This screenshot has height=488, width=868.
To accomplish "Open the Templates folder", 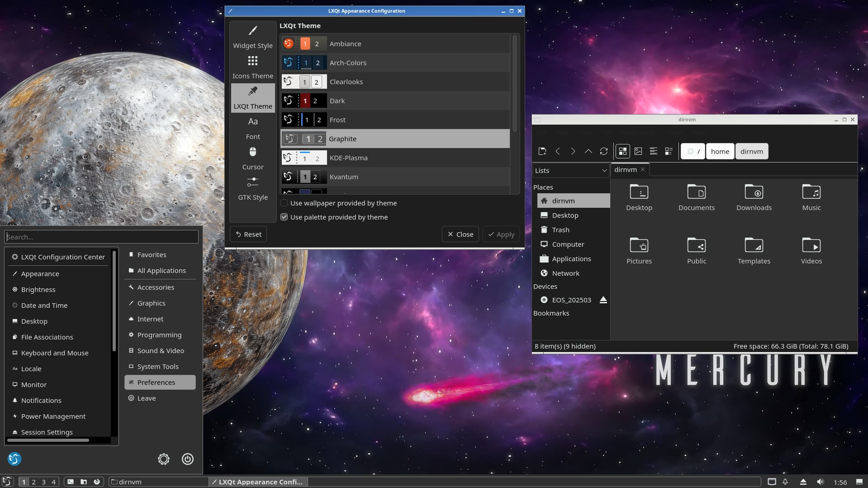I will (754, 251).
